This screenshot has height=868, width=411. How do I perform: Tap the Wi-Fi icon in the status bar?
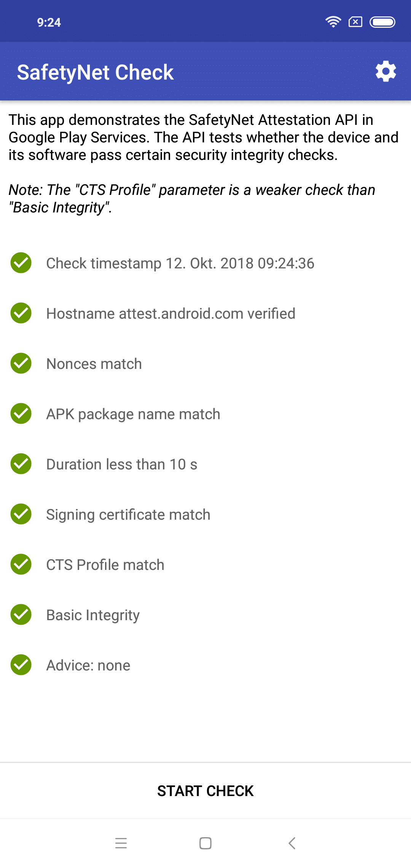click(333, 22)
